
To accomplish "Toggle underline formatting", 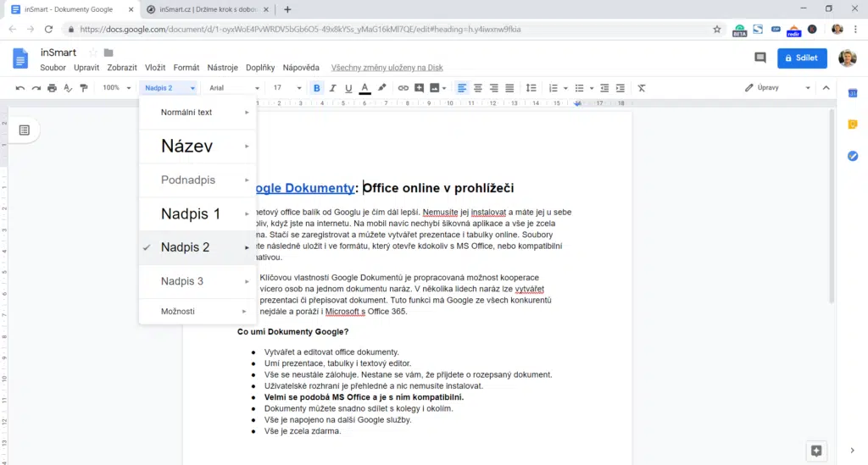I will (x=348, y=88).
